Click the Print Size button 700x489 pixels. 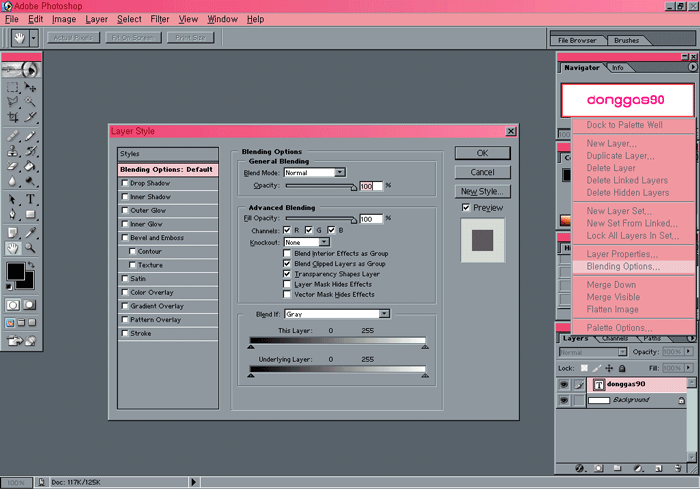coord(191,38)
